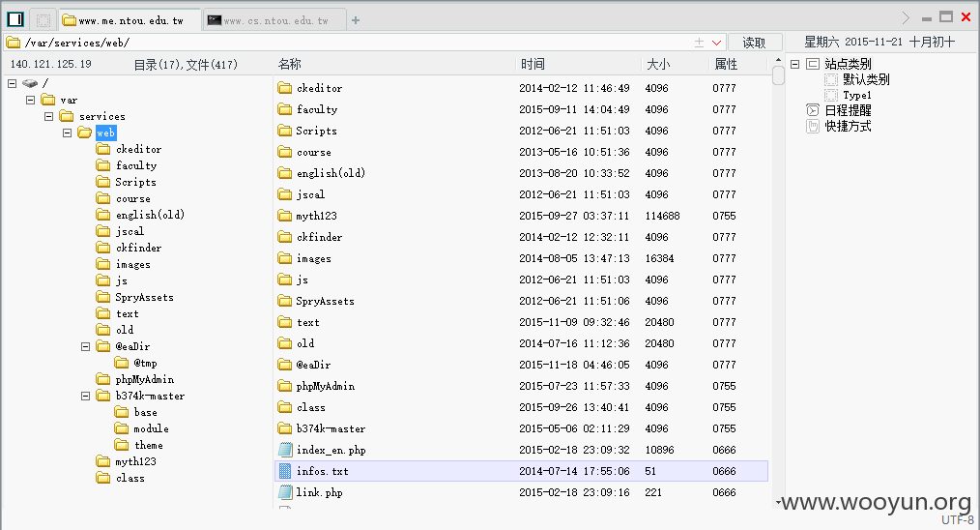Open the 快捷方式 shortcuts item
This screenshot has width=980, height=530.
[848, 127]
